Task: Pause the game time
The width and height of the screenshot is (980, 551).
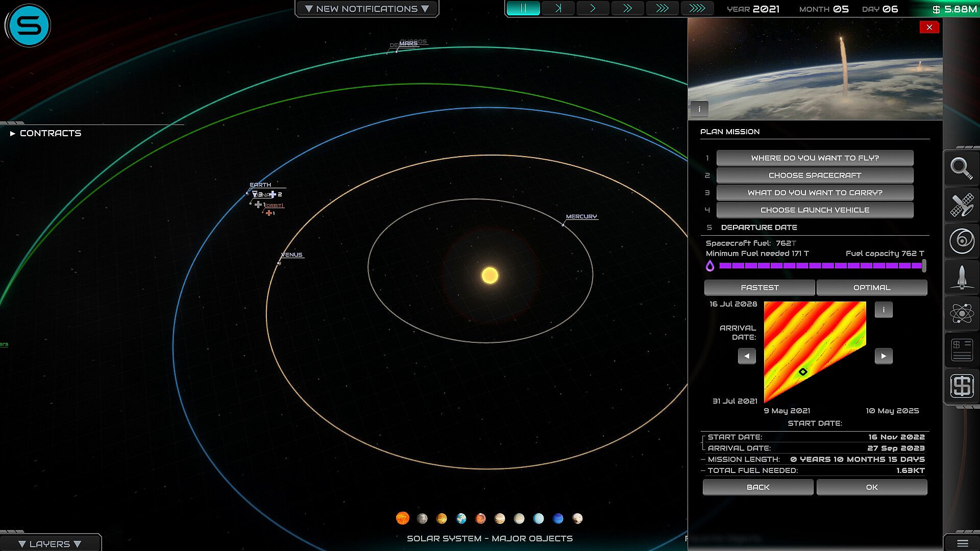Action: pos(523,8)
